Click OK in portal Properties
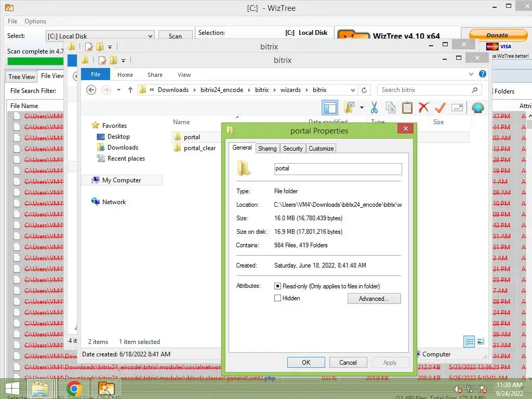This screenshot has height=399, width=532. point(306,362)
